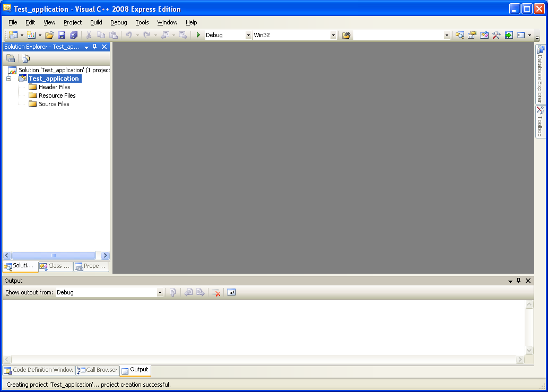Click the Show All Files icon in Solution Explorer

[26, 58]
